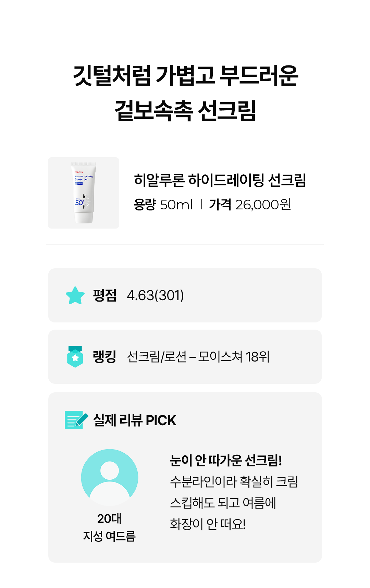Screen dimensions: 370x588
Task: Click the headline 깃털처럼 가볍고 부드러운
Action: [x=185, y=75]
